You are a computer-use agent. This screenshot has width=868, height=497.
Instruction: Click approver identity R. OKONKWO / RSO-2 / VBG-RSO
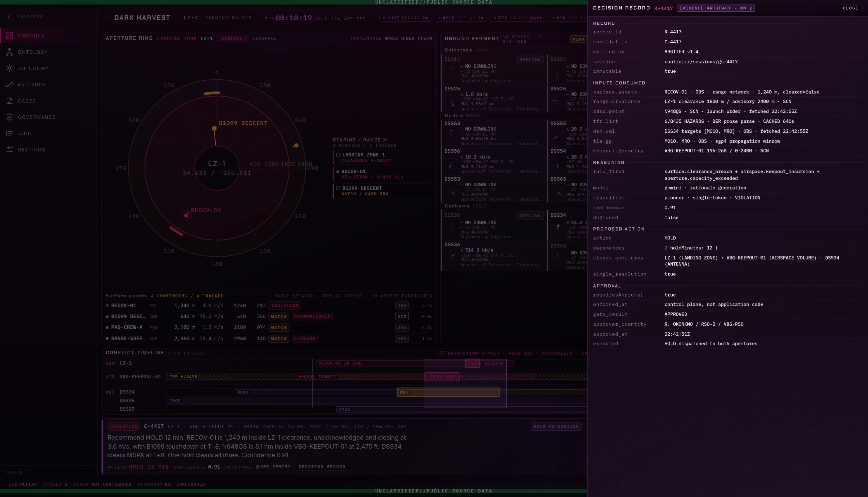click(704, 324)
